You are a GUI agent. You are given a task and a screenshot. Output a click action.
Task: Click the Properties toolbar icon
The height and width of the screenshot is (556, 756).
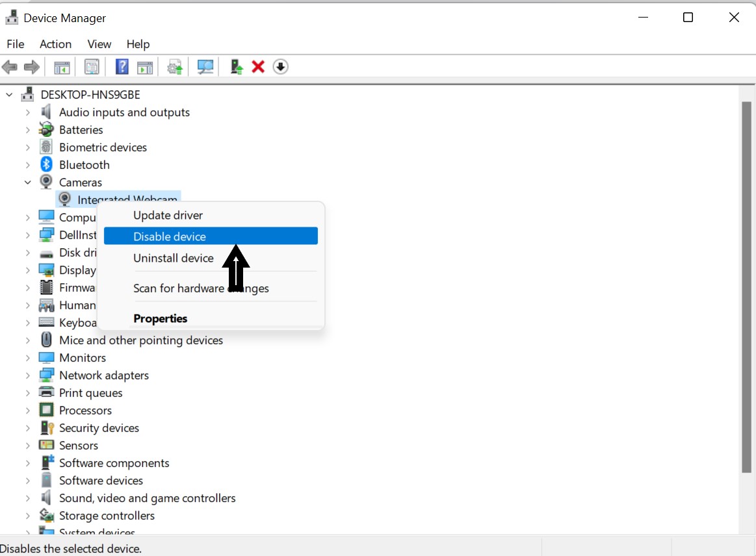click(92, 67)
